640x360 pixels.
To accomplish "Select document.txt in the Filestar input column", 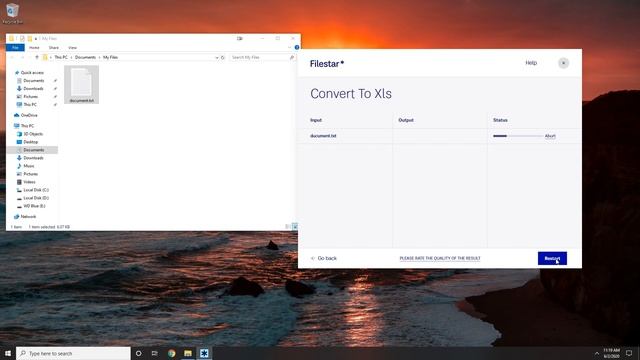I will click(x=323, y=136).
